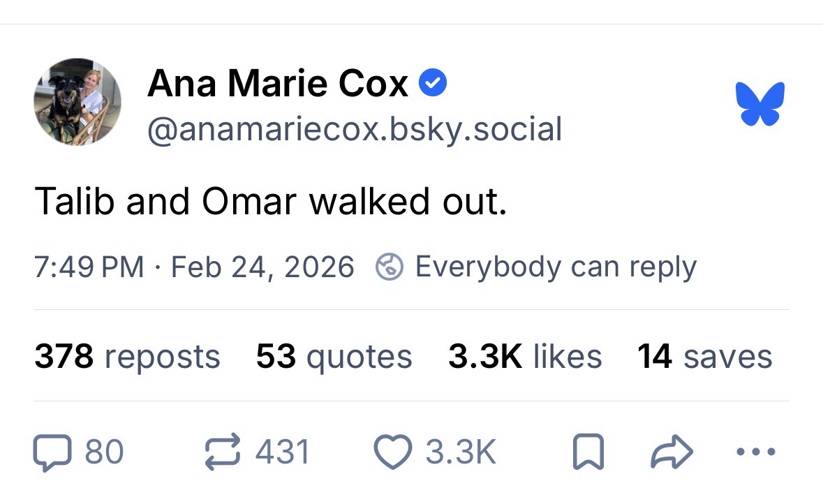View the list of 378 reposts

(x=127, y=357)
